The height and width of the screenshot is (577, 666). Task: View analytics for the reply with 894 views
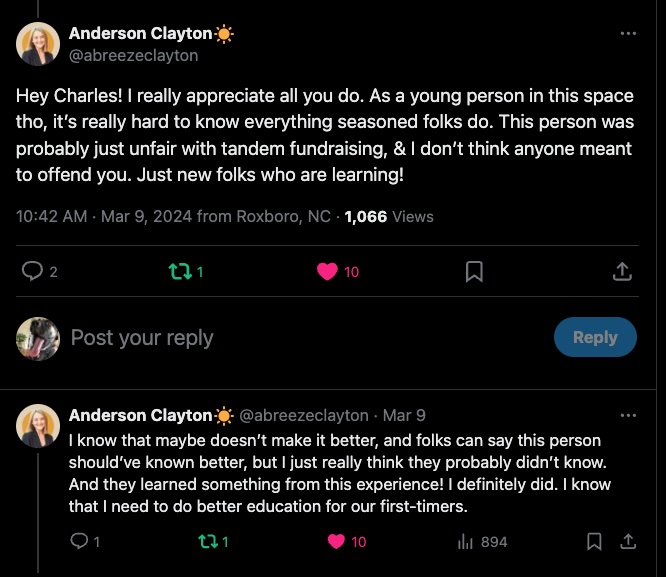click(x=466, y=541)
